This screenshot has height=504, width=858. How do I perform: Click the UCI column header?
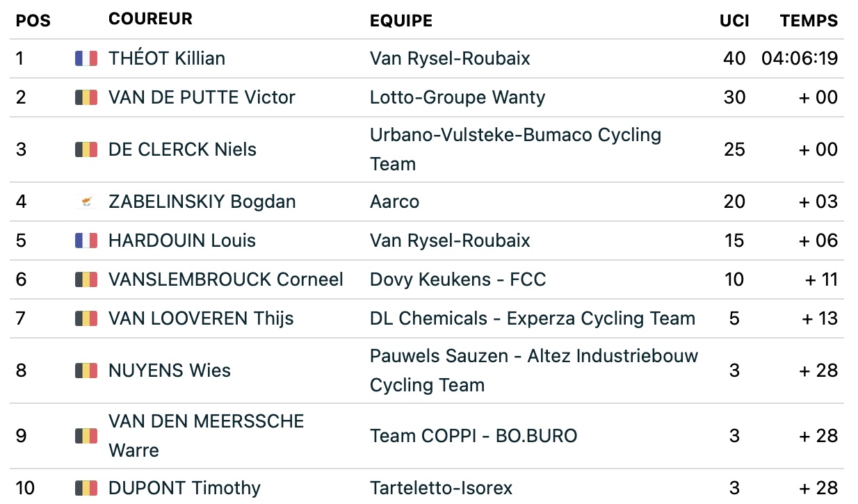click(734, 21)
